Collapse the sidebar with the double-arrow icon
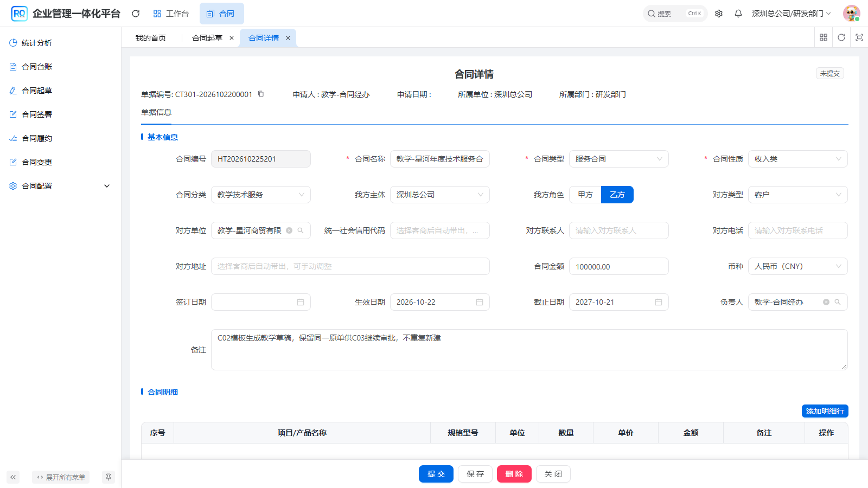 (x=13, y=477)
